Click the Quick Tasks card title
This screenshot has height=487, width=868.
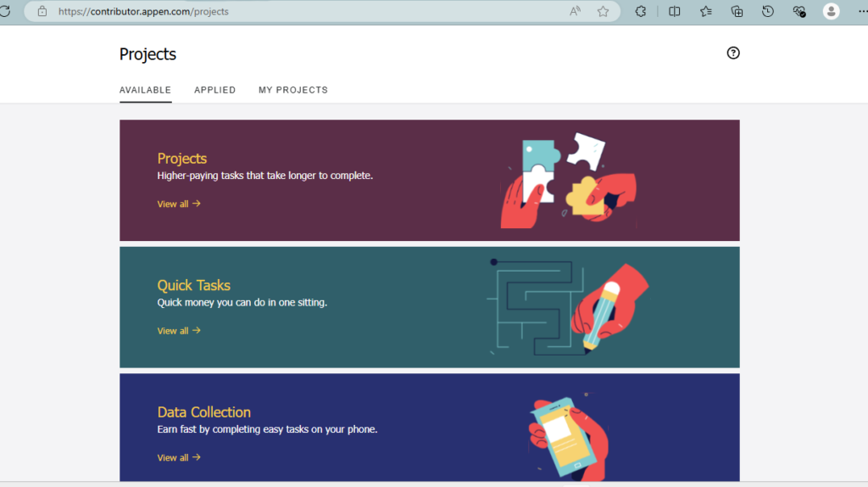click(x=194, y=285)
